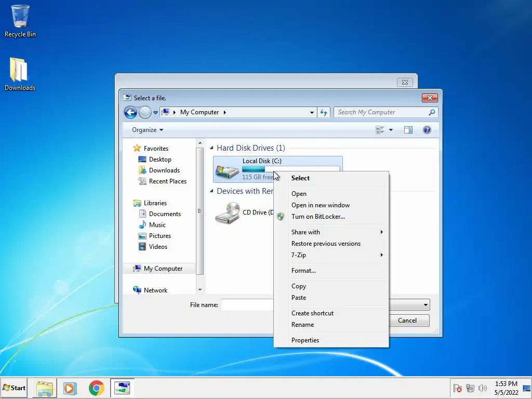Image resolution: width=532 pixels, height=399 pixels.
Task: Click the network tray icon
Action: (470, 388)
